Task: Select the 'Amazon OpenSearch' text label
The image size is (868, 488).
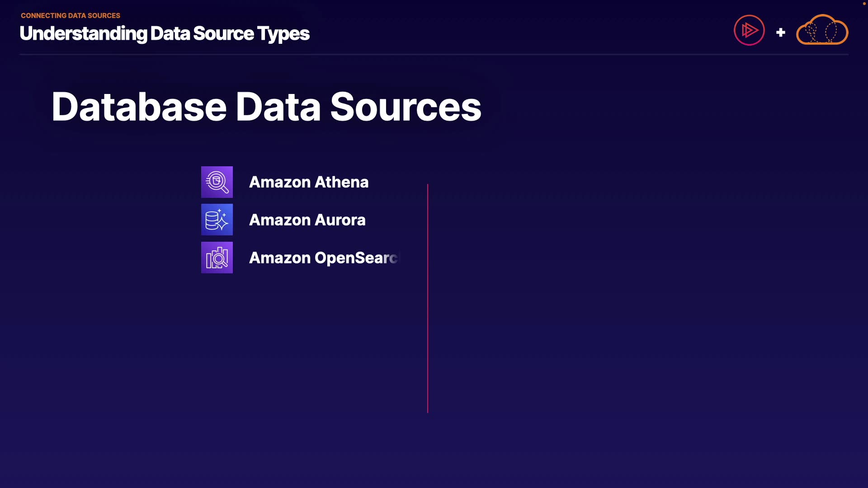Action: [x=324, y=258]
